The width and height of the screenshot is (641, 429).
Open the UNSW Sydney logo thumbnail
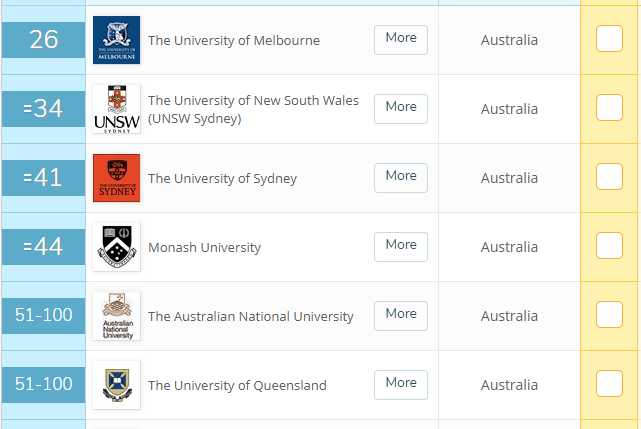click(117, 109)
